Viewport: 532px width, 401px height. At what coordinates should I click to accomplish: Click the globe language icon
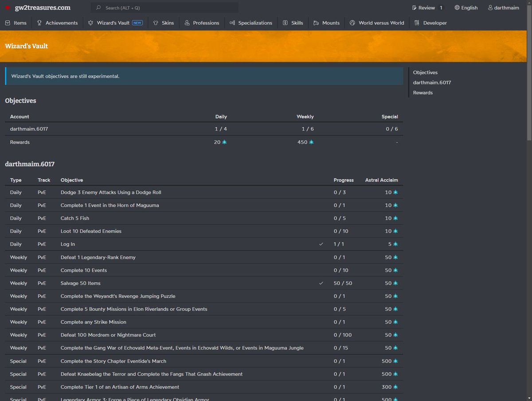point(457,8)
